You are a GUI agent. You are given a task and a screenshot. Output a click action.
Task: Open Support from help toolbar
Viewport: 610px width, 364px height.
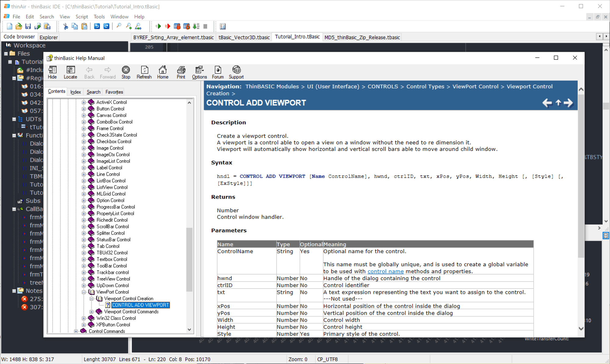236,72
